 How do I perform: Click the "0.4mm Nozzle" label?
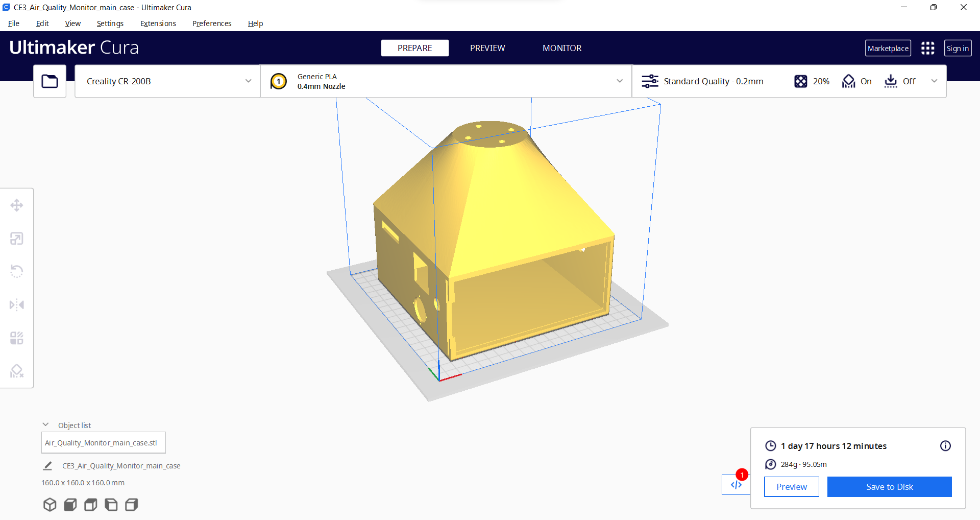(322, 86)
